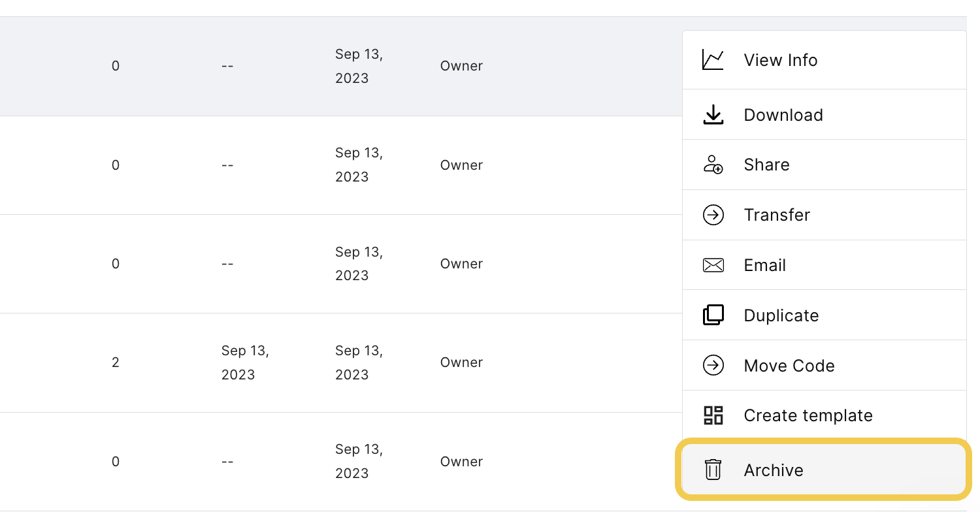Choose Transfer from the context menu
The width and height of the screenshot is (980, 512).
[824, 215]
